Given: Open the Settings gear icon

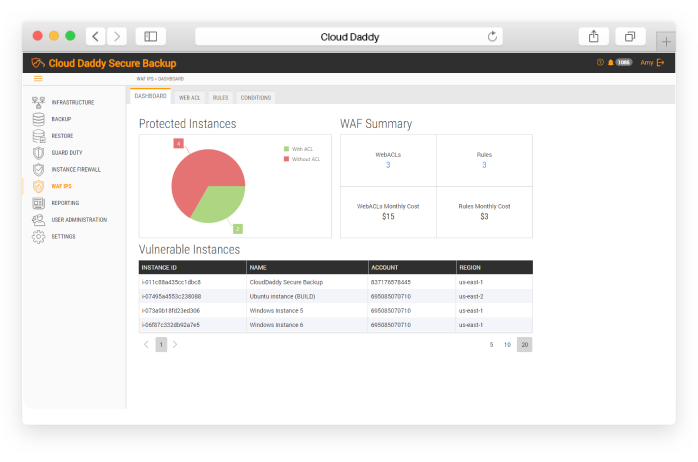Looking at the screenshot, I should [x=38, y=237].
